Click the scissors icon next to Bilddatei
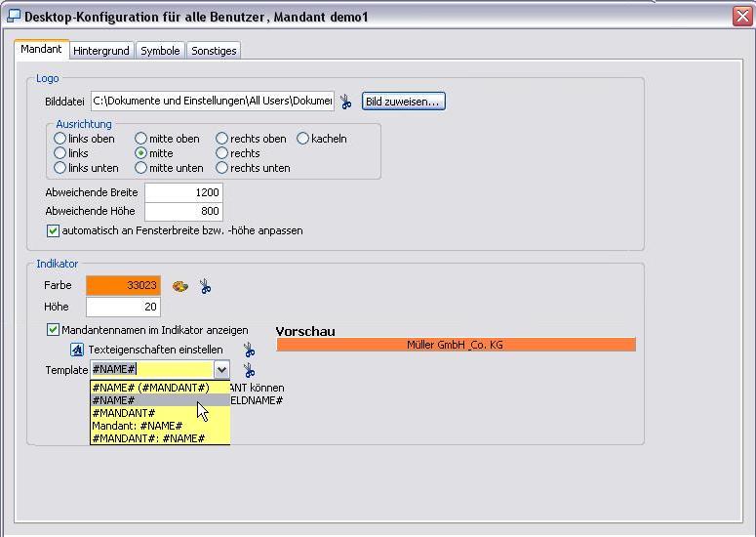This screenshot has height=537, width=756. 346,102
